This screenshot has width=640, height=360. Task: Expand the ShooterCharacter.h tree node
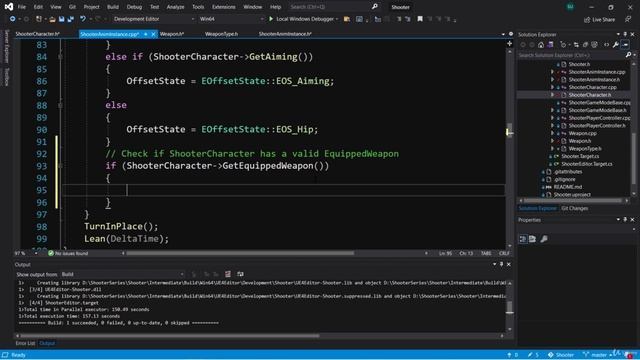coord(553,95)
